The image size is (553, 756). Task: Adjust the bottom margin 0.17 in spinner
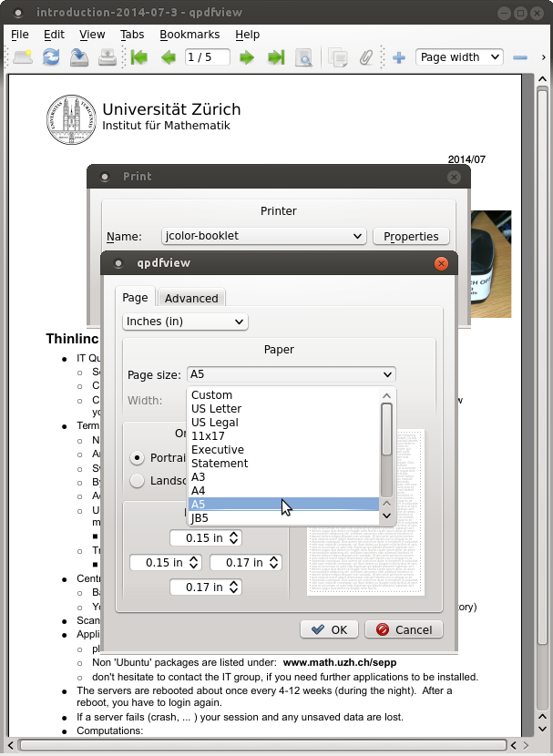coord(206,587)
